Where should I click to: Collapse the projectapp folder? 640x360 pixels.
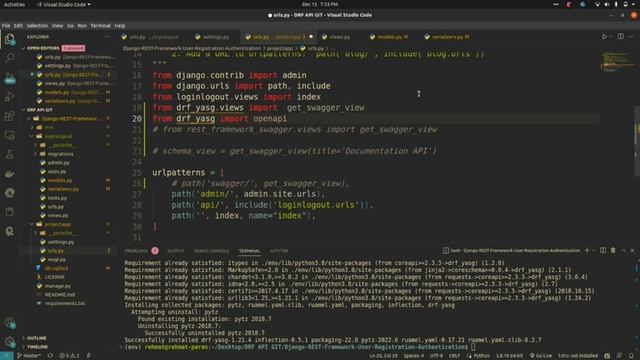[x=57, y=224]
